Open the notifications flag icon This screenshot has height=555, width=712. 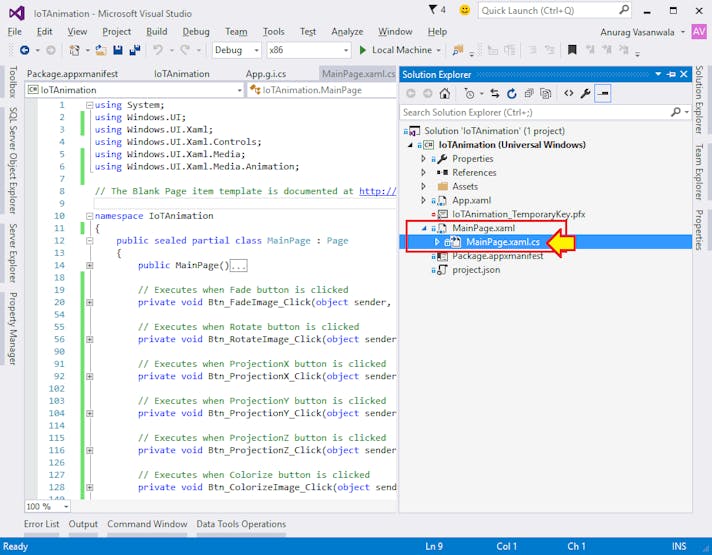click(x=433, y=10)
